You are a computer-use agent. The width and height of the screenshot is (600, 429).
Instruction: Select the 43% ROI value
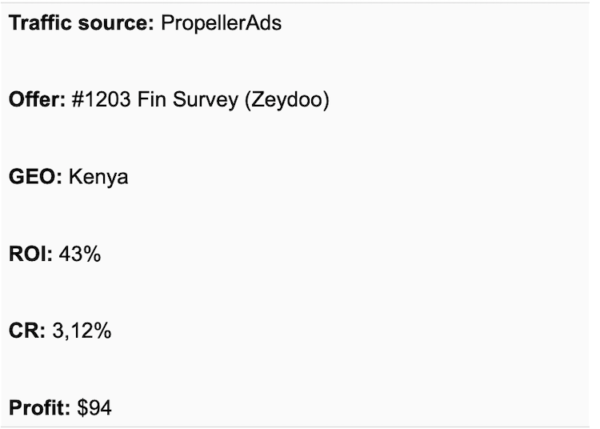tap(80, 254)
